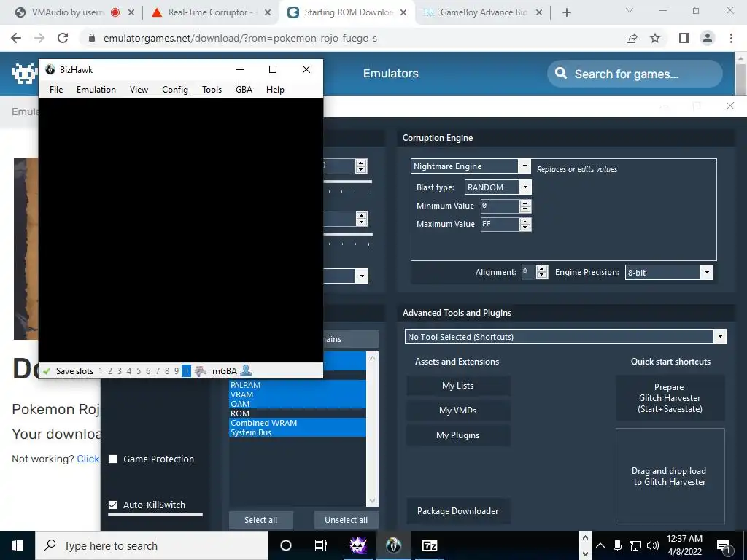Open the Package Downloader

[x=458, y=511]
